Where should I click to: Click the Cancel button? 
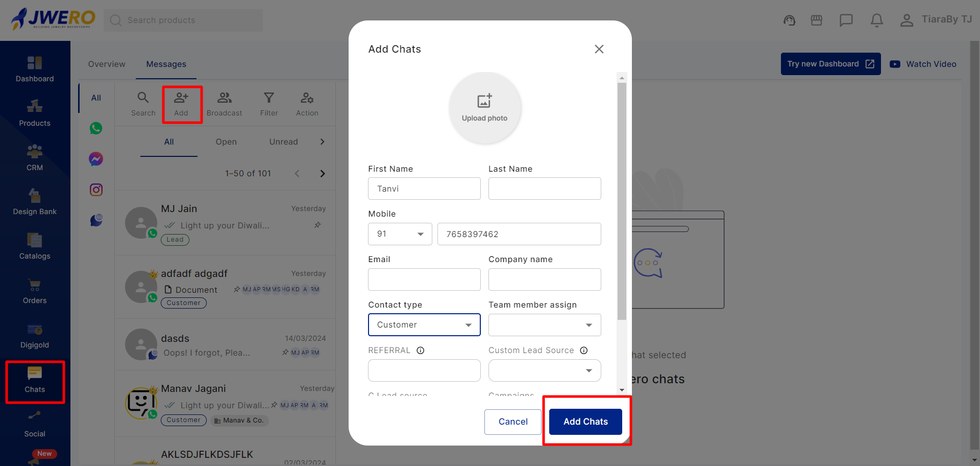tap(512, 422)
